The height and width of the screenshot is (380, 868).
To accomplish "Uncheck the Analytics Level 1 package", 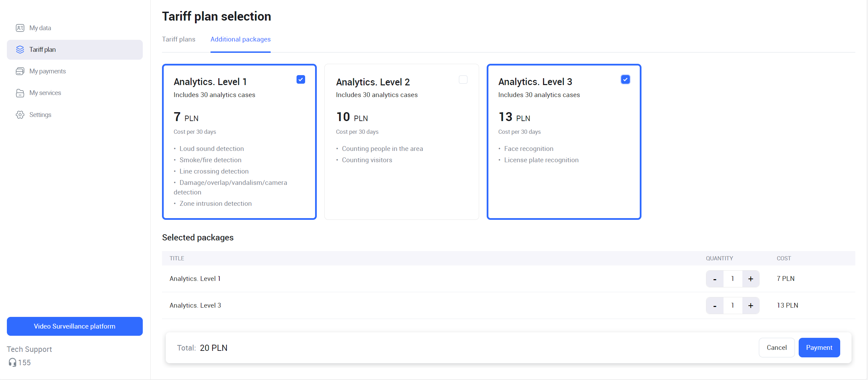I will tap(301, 80).
